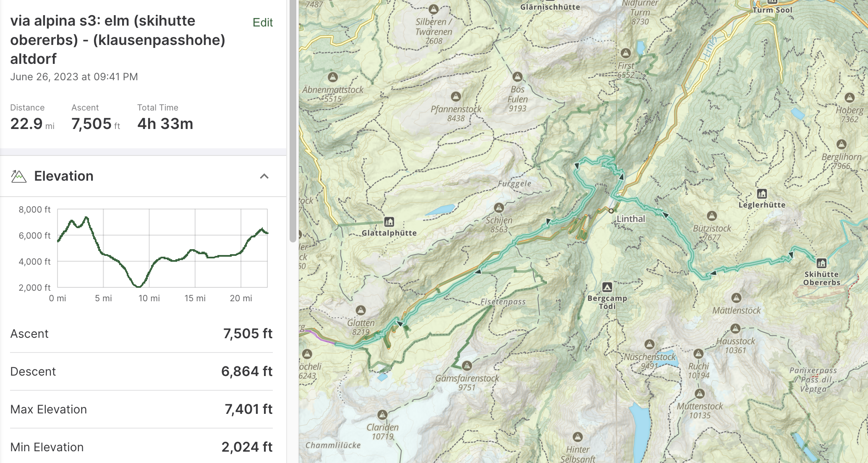Click the elevation profile peak near start
This screenshot has height=463, width=868.
[86, 217]
